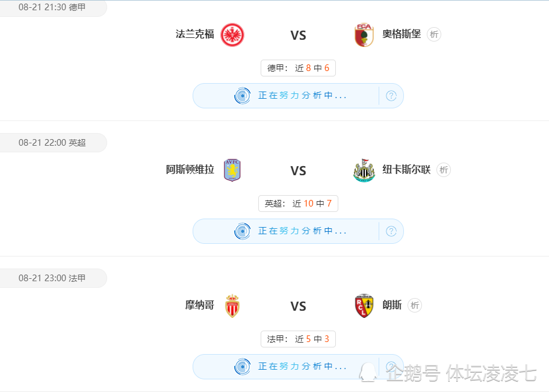Click the 英超 近10中7 record badge
This screenshot has height=392, width=549.
(x=299, y=204)
